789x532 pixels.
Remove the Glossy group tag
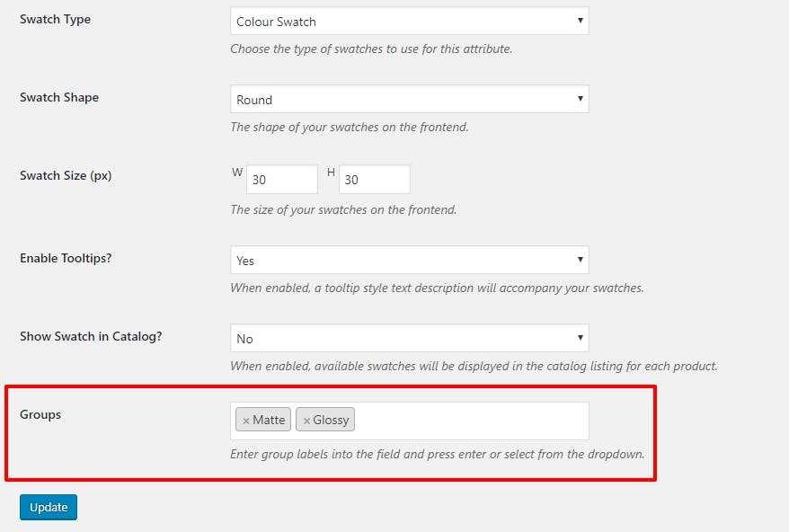[x=306, y=421]
